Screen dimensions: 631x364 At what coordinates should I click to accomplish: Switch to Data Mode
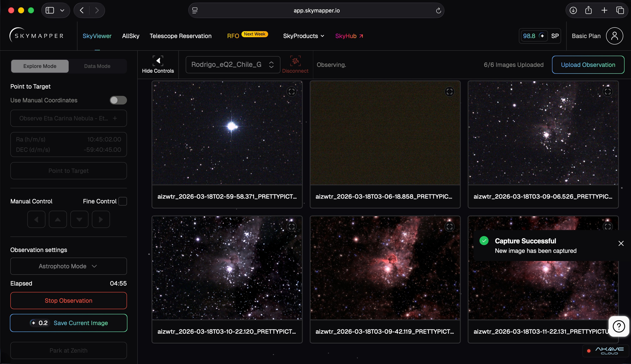(97, 66)
